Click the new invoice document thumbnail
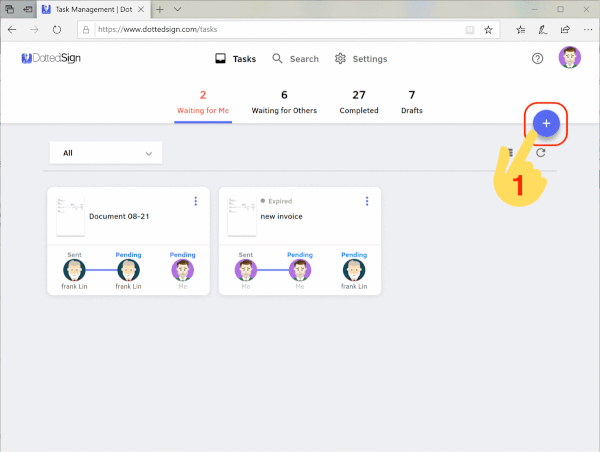The width and height of the screenshot is (600, 452). tap(240, 216)
